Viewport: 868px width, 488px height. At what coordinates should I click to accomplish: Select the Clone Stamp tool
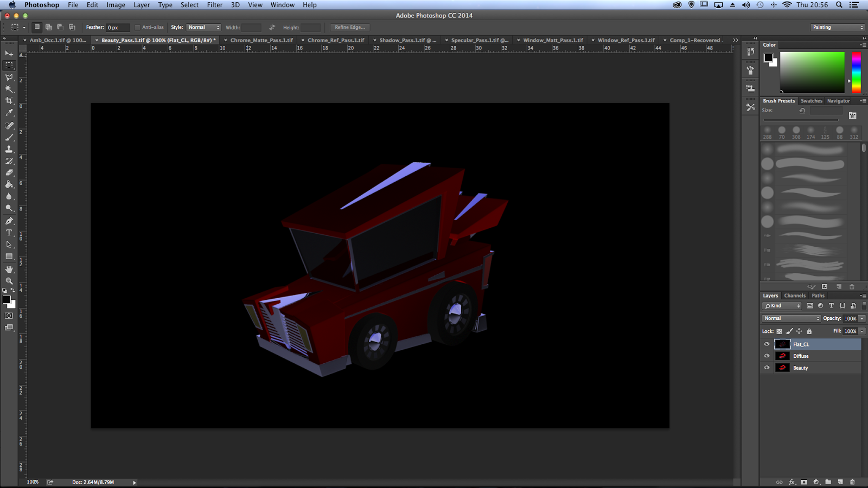pyautogui.click(x=9, y=149)
